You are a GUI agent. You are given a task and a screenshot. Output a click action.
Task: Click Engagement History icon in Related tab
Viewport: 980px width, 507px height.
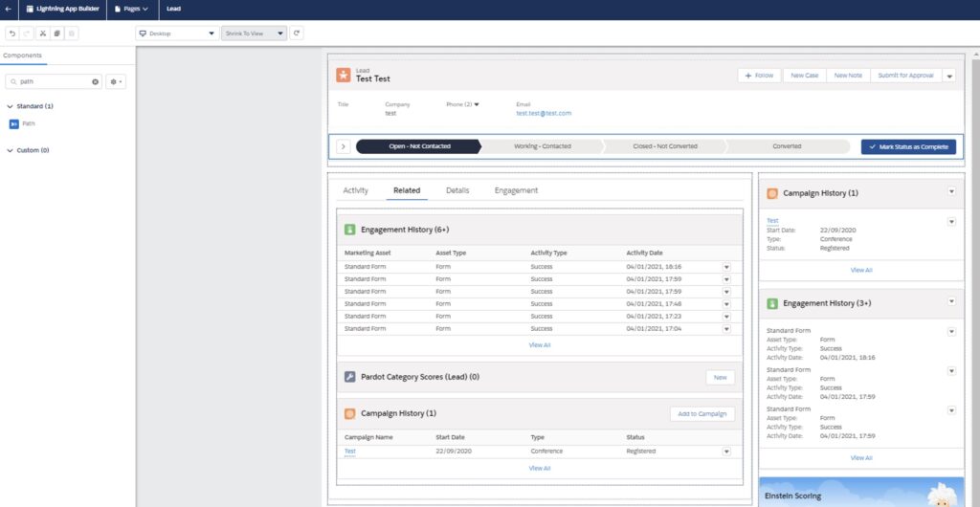point(350,230)
